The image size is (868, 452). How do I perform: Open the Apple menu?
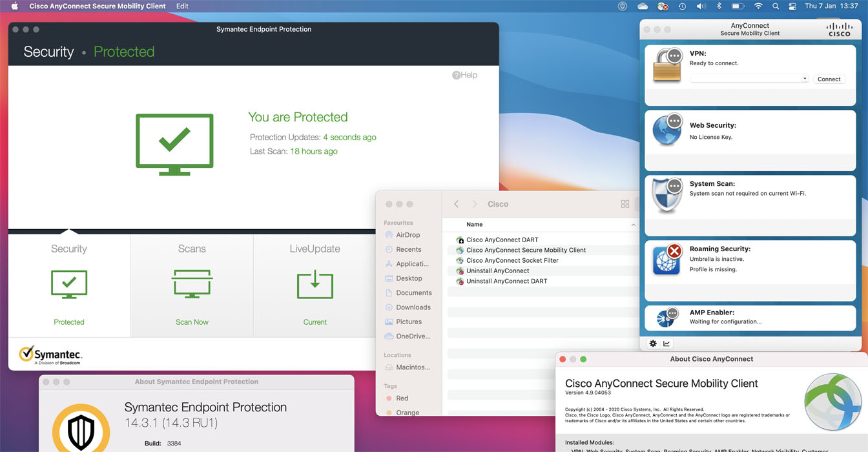15,6
